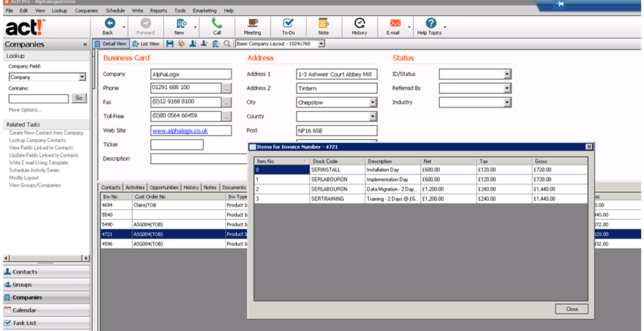644x331 pixels.
Task: Click the Close button in invoice dialog
Action: 571,309
